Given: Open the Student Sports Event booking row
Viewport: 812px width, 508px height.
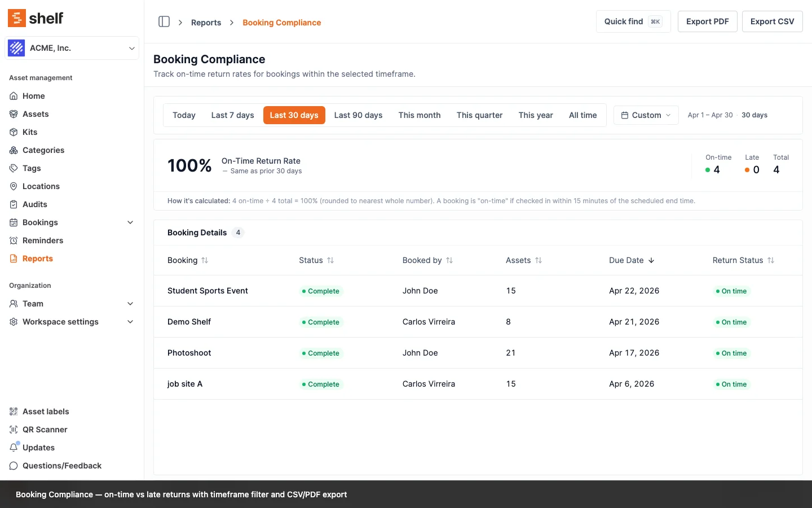Looking at the screenshot, I should click(x=208, y=291).
